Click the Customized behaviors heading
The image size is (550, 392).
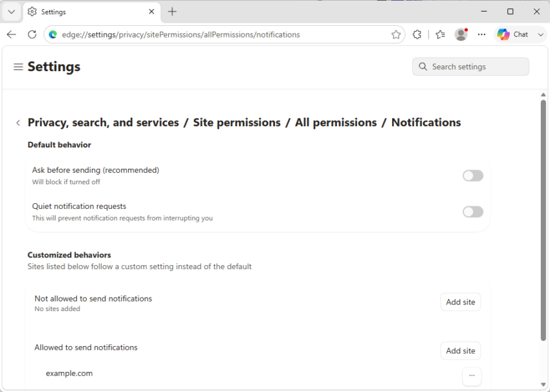pyautogui.click(x=69, y=255)
